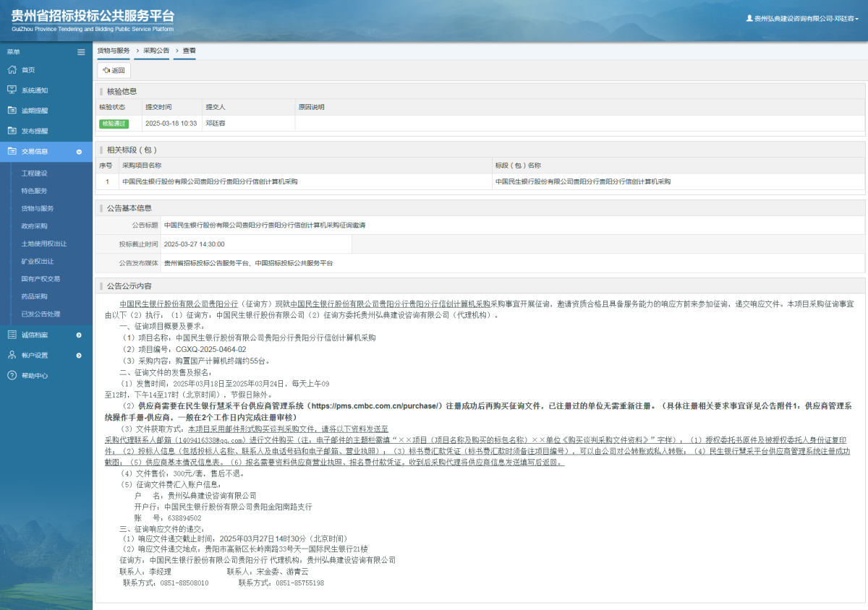Collapse the 交易信息 submenu chevron

(x=78, y=152)
